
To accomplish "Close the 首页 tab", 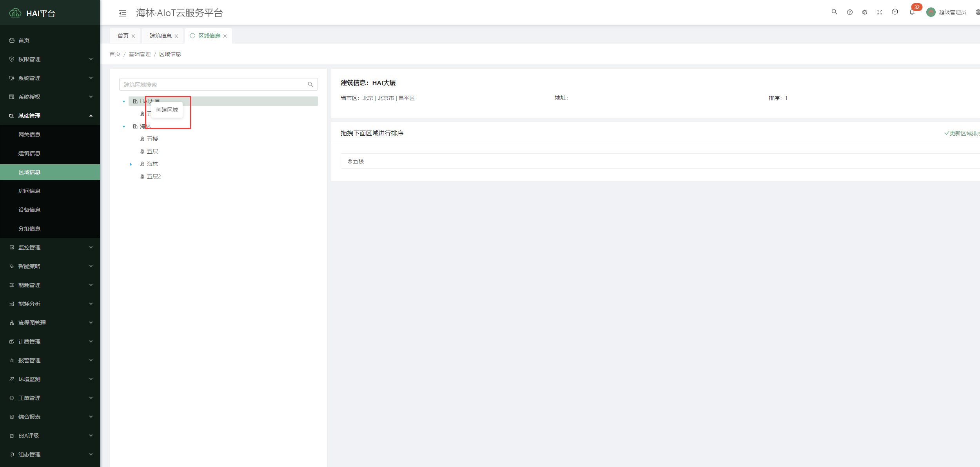I will [133, 36].
